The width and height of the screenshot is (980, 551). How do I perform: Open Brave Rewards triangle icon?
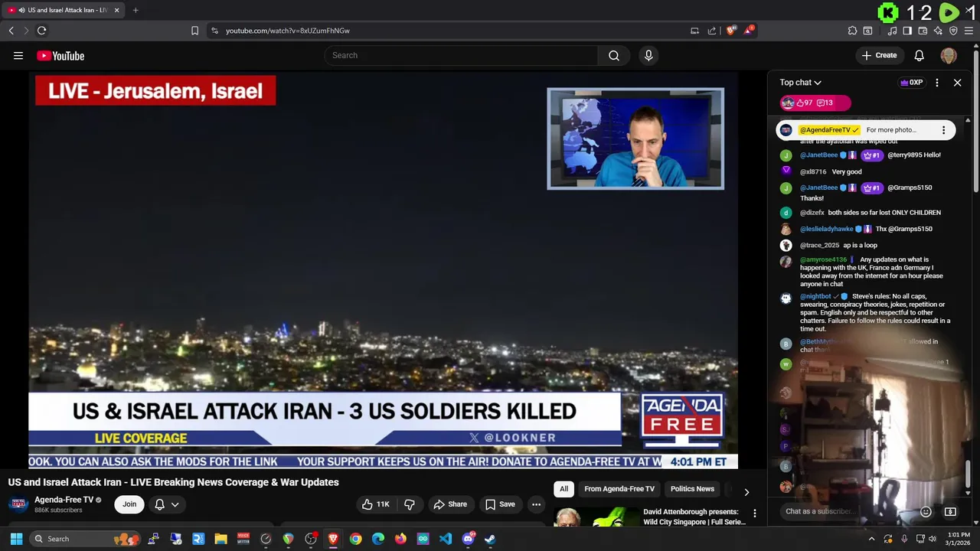(x=749, y=31)
